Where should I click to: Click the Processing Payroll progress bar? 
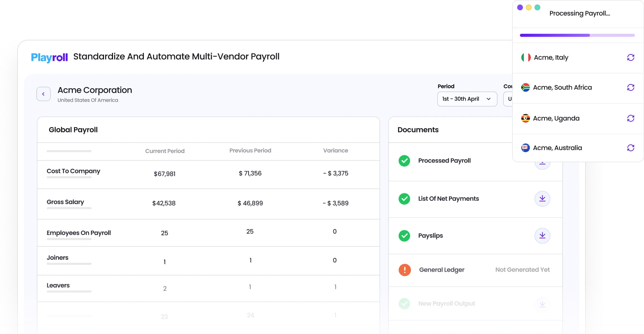coord(577,35)
